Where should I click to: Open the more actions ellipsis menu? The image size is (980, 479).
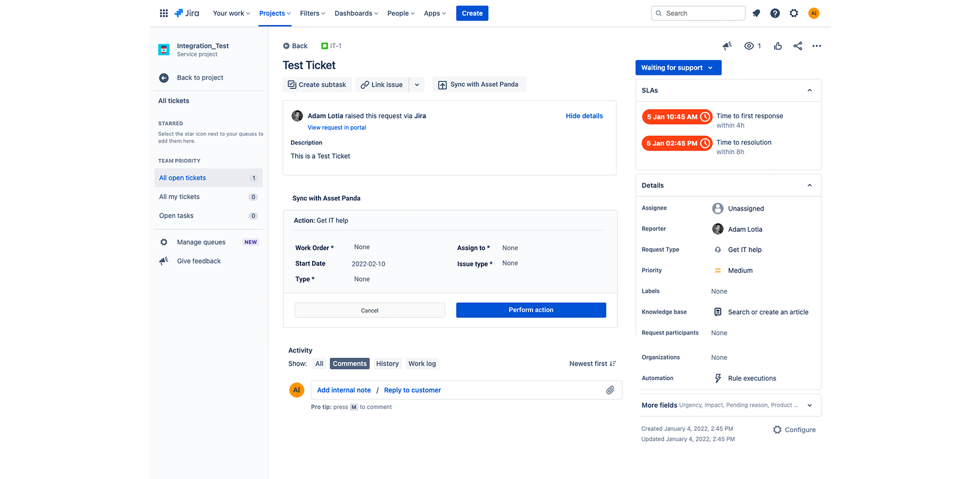[816, 46]
